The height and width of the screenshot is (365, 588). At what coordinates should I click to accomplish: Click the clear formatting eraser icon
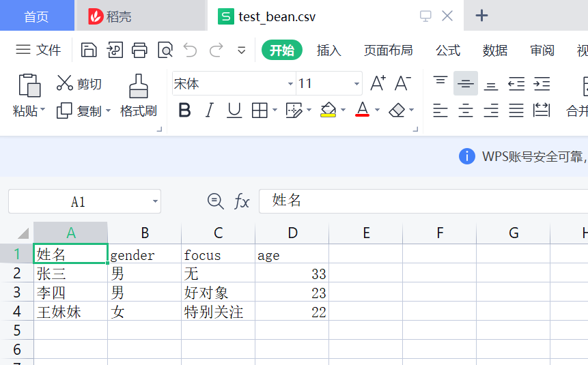(x=397, y=110)
